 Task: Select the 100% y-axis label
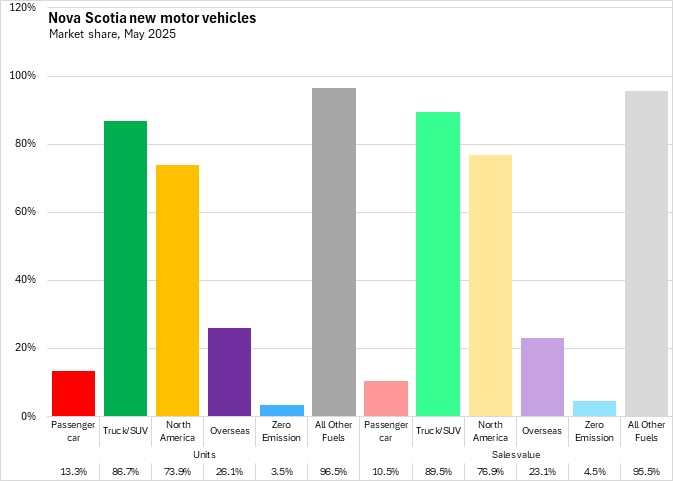(22, 76)
